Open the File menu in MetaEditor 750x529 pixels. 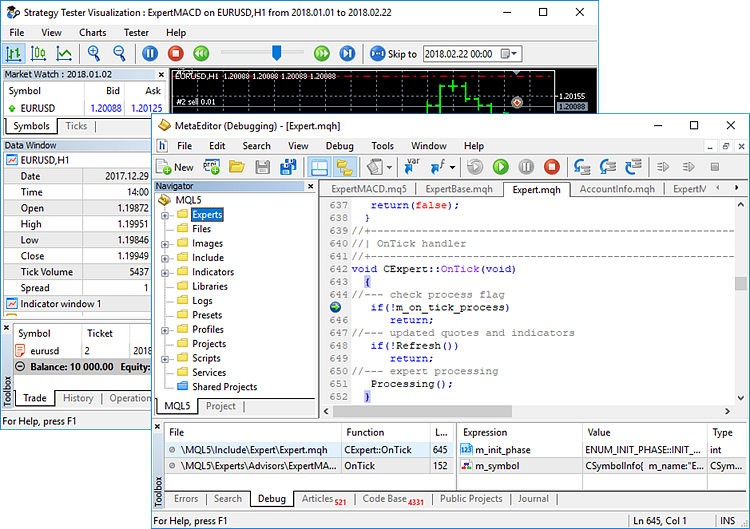click(x=184, y=146)
